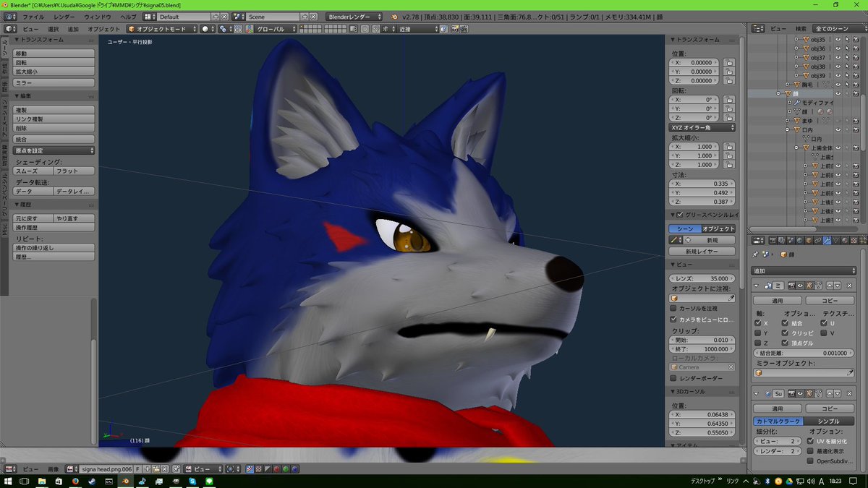The image size is (868, 488).
Task: Open the ヘルプ menu
Action: 128,16
